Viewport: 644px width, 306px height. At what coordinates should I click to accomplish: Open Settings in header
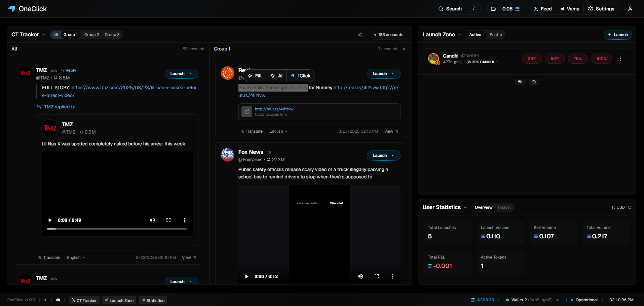tap(601, 9)
